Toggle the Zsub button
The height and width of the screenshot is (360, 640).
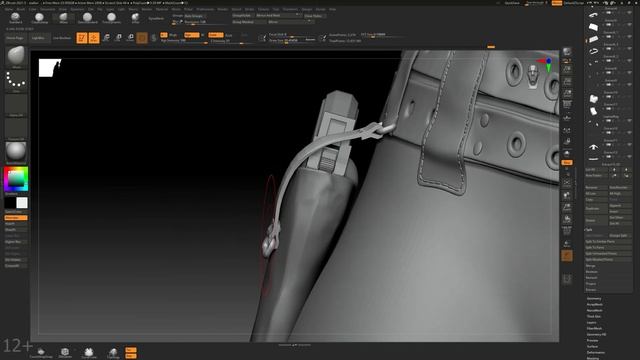click(229, 35)
